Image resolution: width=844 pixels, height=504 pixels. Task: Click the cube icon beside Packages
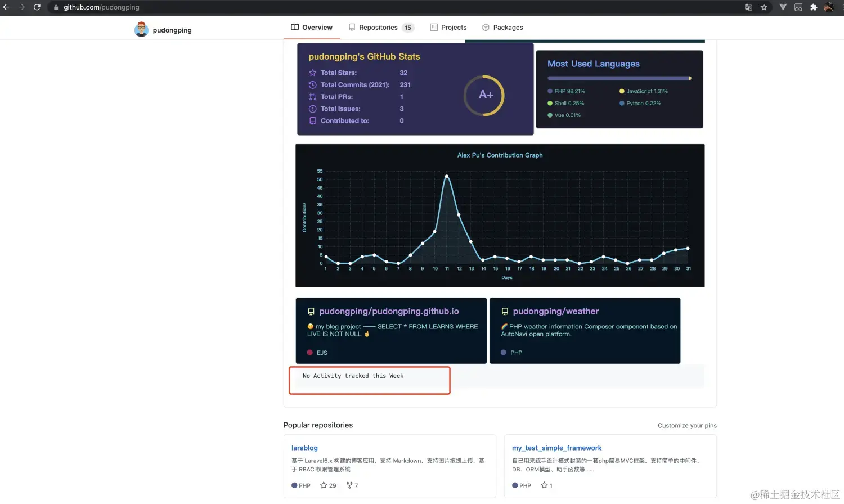pyautogui.click(x=486, y=27)
